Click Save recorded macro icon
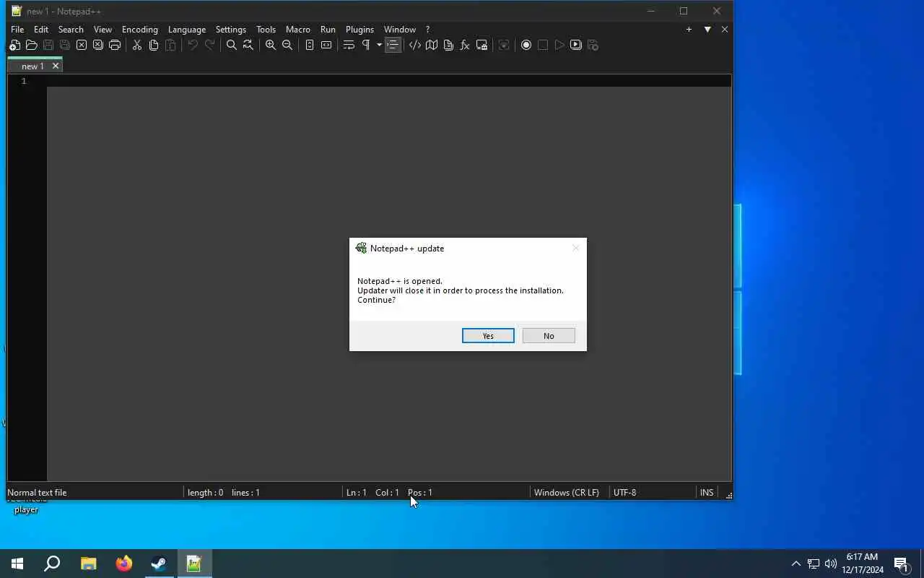Screen dimensions: 924x578 (x=593, y=45)
